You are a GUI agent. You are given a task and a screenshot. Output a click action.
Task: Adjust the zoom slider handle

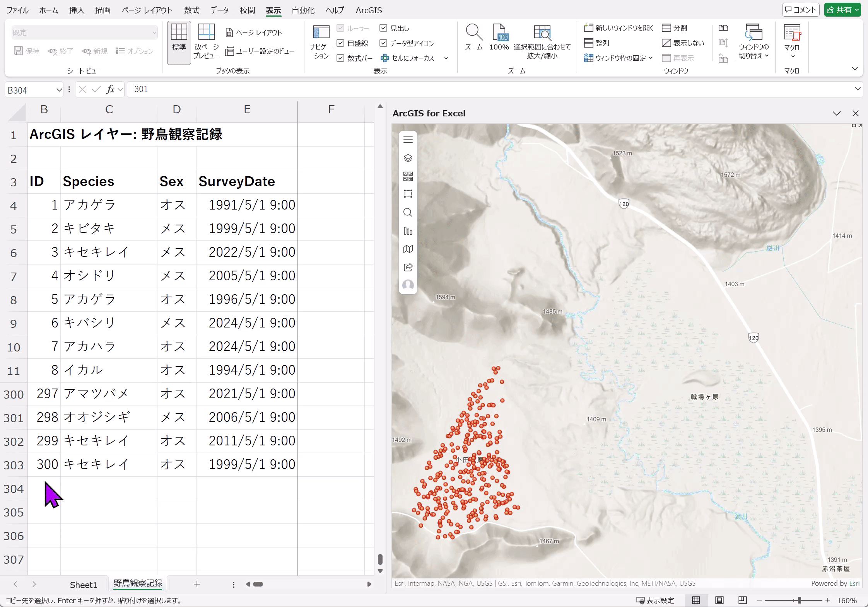pyautogui.click(x=799, y=600)
